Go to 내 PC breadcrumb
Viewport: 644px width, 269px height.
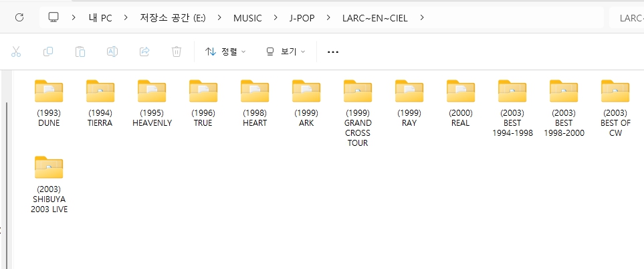(x=100, y=18)
